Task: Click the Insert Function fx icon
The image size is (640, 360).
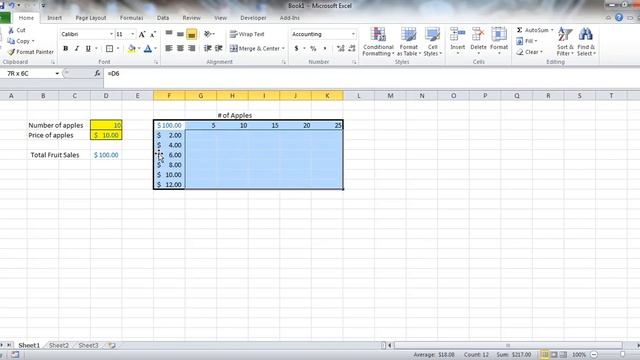Action: coord(97,73)
